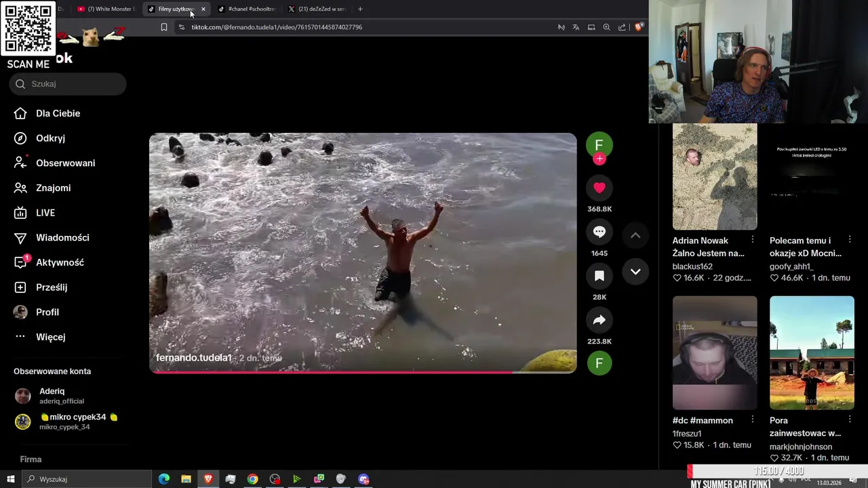868x488 pixels.
Task: Follow fernando.tudela1 with the red plus badge
Action: [599, 159]
